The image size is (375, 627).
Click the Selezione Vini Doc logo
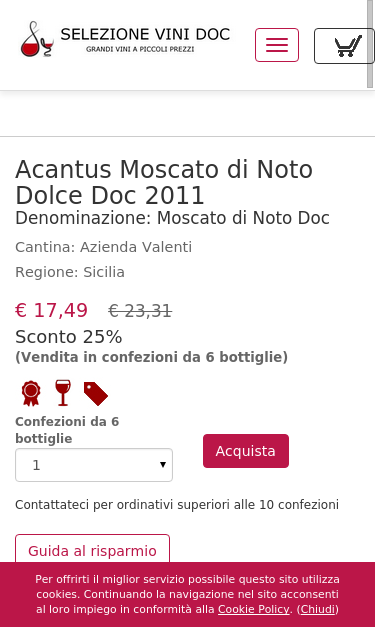(125, 39)
